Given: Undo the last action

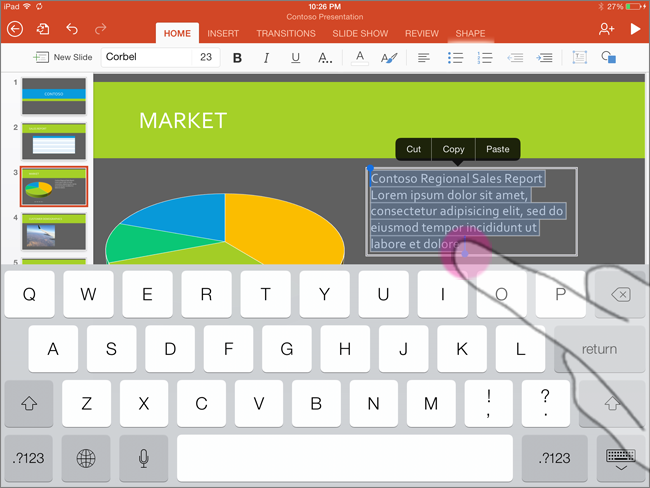Looking at the screenshot, I should (x=72, y=30).
